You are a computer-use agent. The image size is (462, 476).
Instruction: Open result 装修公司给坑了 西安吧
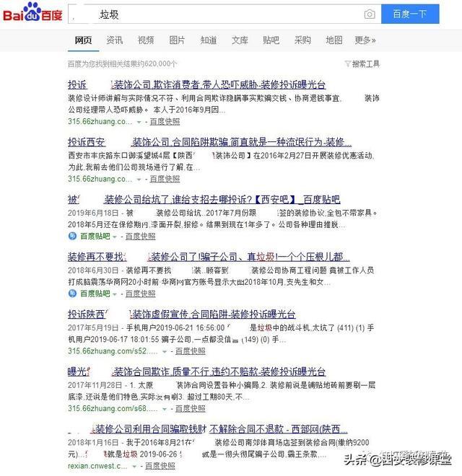coord(204,200)
